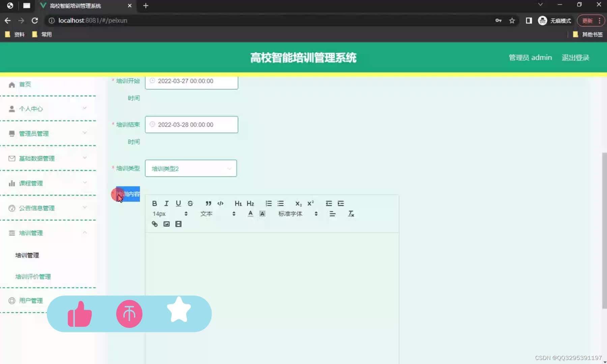Viewport: 607px width, 364px height.
Task: Insert a video into the editor
Action: click(x=178, y=224)
